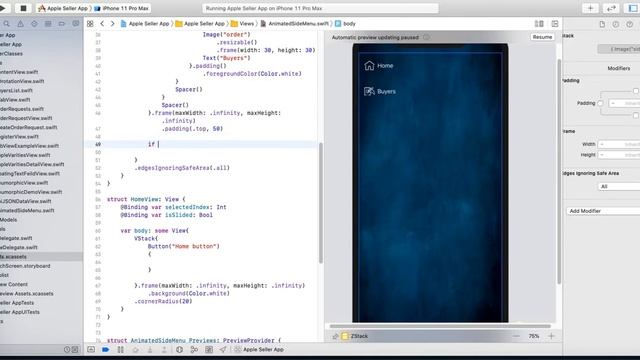Click the frame Height field
640x360 pixels.
(x=619, y=155)
